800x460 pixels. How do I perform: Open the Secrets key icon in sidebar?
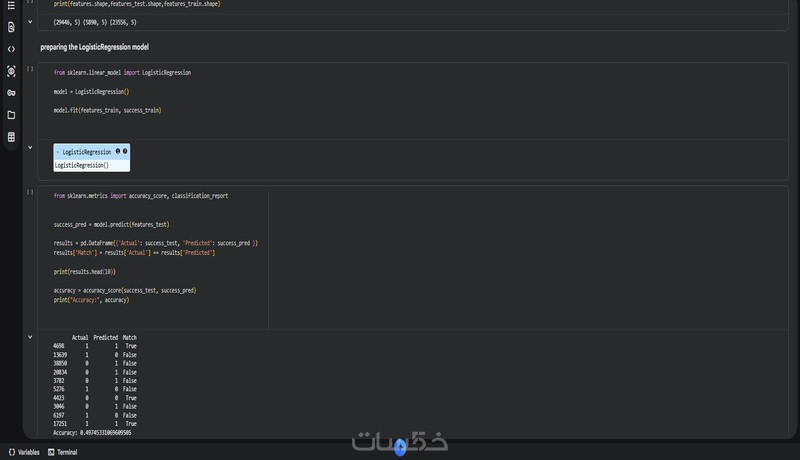point(11,93)
